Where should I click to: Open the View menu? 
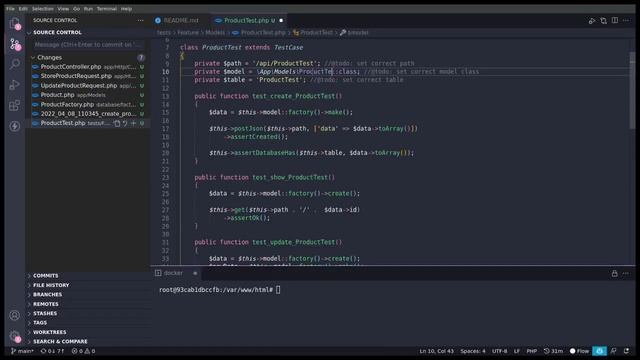(63, 9)
